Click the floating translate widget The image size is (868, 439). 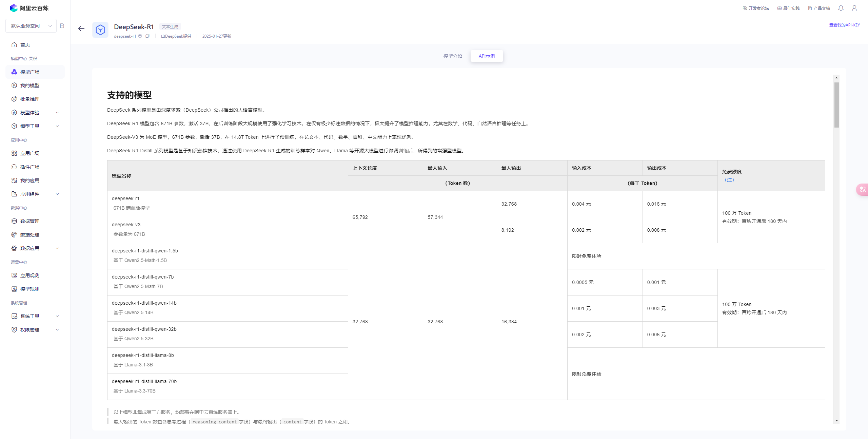[862, 189]
